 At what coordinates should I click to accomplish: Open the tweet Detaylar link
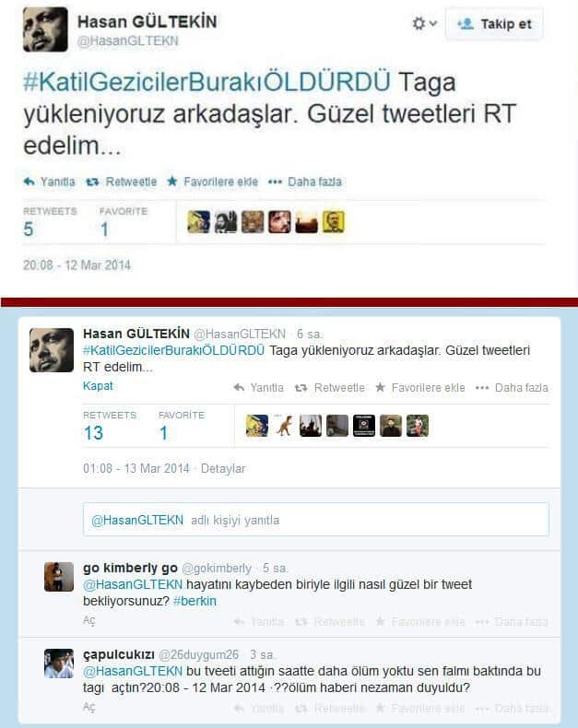(223, 468)
